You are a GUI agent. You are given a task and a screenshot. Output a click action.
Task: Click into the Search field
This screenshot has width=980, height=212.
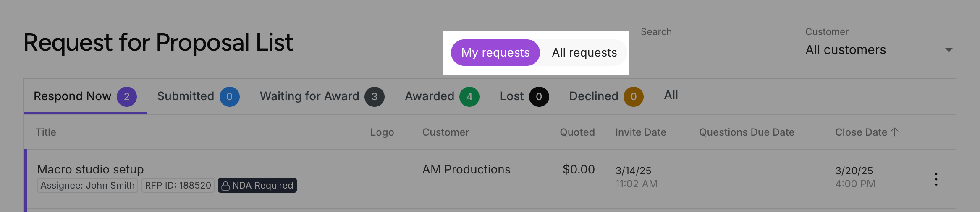(x=716, y=51)
